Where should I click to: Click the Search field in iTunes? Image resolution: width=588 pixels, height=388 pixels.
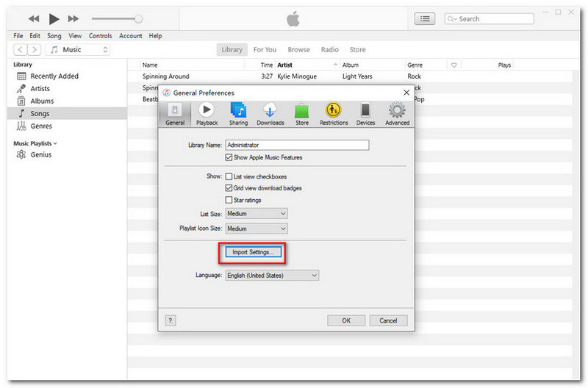[489, 19]
